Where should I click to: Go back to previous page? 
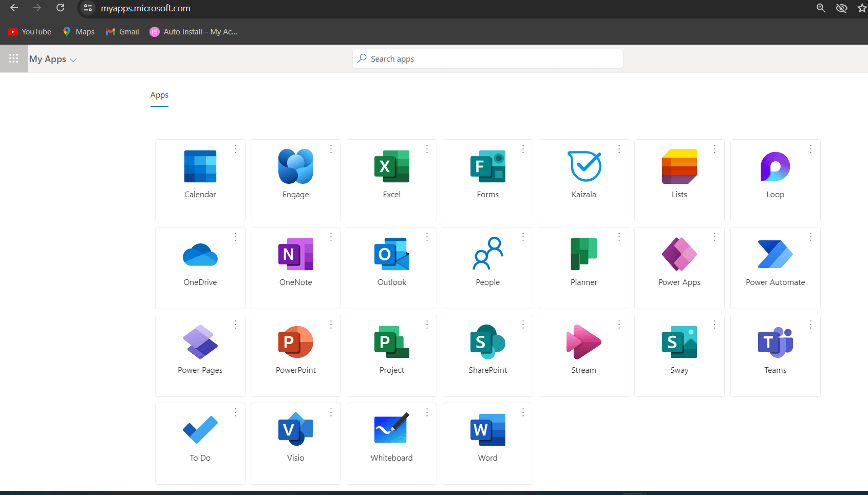pos(14,8)
